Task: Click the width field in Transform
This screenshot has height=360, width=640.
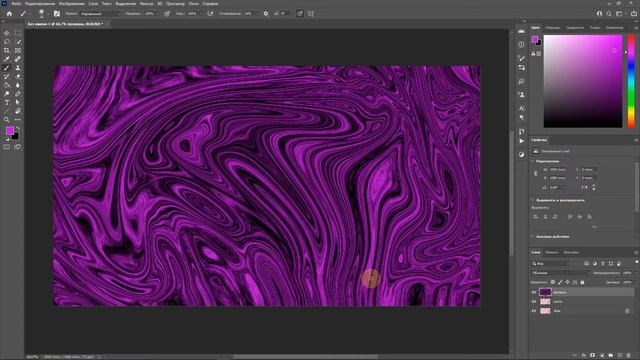Action: pyautogui.click(x=558, y=169)
